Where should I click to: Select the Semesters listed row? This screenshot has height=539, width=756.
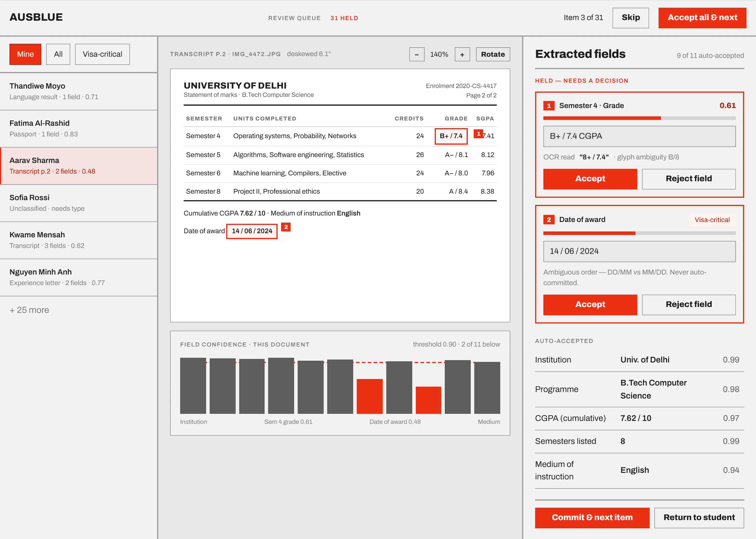pyautogui.click(x=639, y=442)
